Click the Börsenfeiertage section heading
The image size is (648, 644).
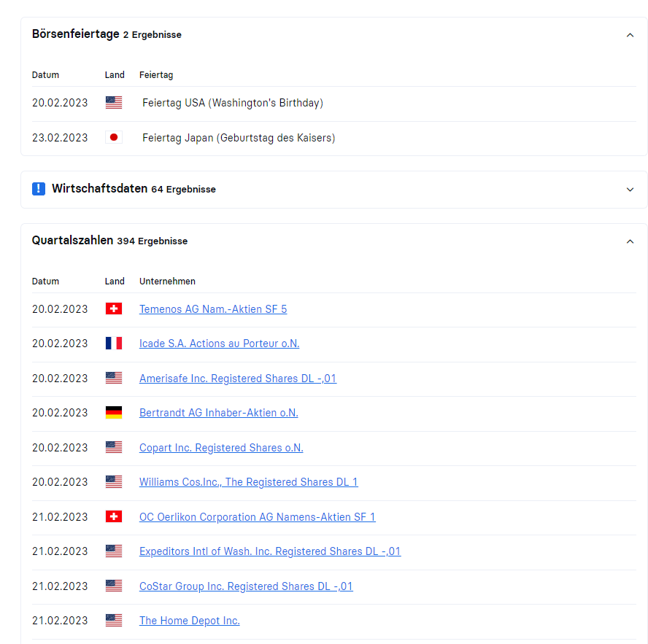(76, 34)
